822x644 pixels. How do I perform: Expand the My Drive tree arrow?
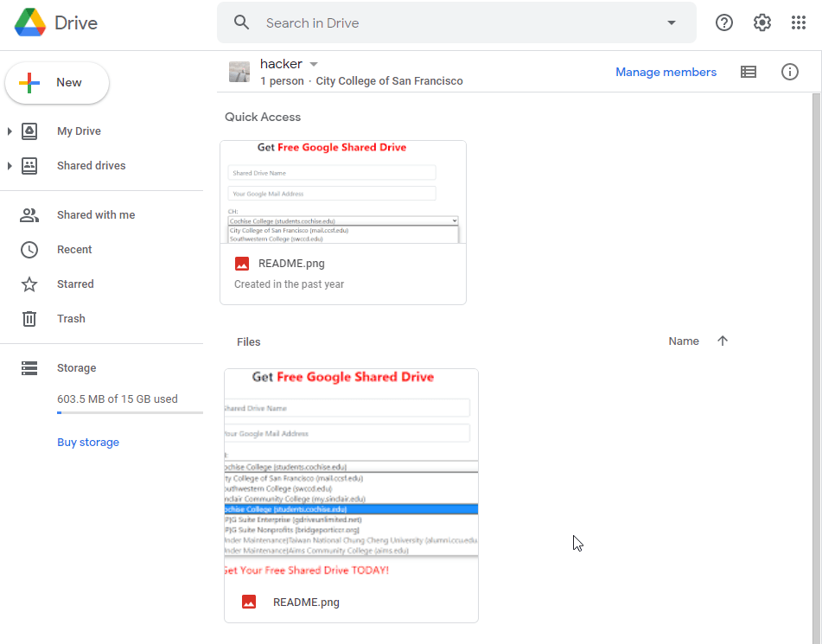pos(10,131)
